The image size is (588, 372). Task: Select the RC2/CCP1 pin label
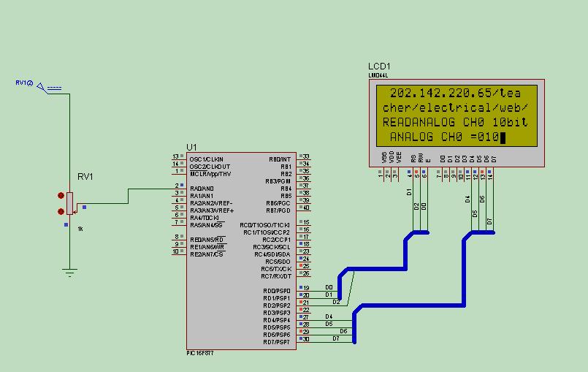pos(276,240)
